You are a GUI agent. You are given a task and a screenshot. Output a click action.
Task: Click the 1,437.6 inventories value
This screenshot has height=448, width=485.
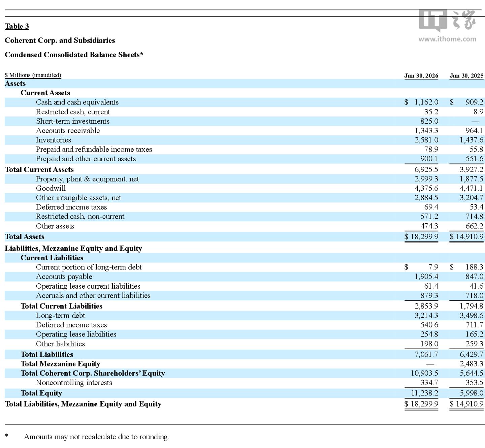pos(472,140)
